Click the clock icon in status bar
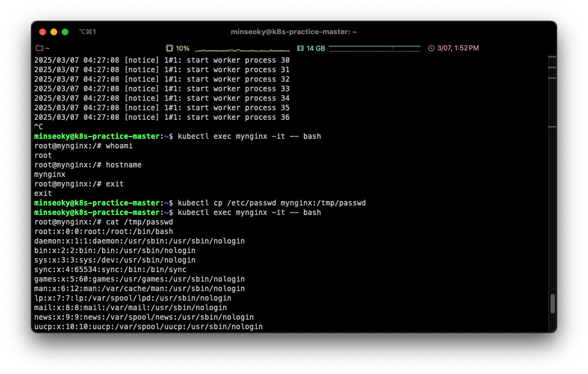588x374 pixels. click(x=431, y=48)
